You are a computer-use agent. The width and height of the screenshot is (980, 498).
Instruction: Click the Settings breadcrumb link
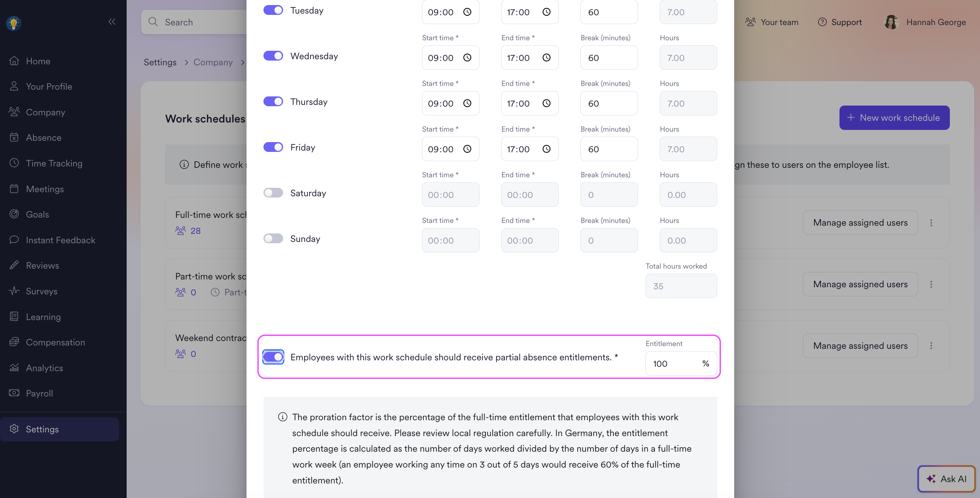point(160,62)
